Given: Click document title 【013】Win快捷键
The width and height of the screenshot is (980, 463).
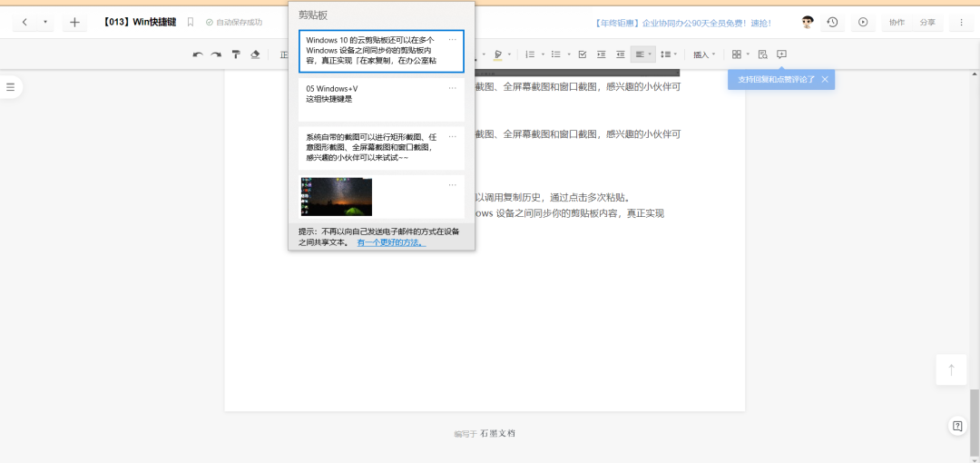Looking at the screenshot, I should click(x=140, y=23).
